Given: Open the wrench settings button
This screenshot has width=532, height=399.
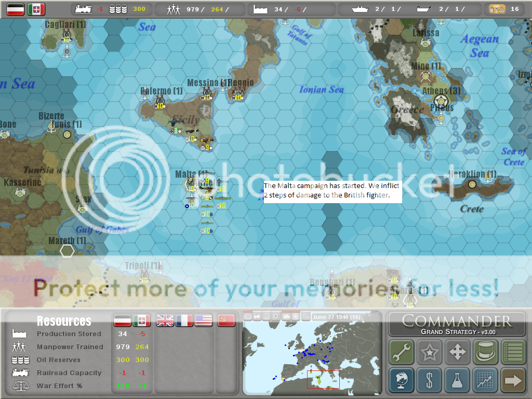Looking at the screenshot, I should tap(402, 352).
